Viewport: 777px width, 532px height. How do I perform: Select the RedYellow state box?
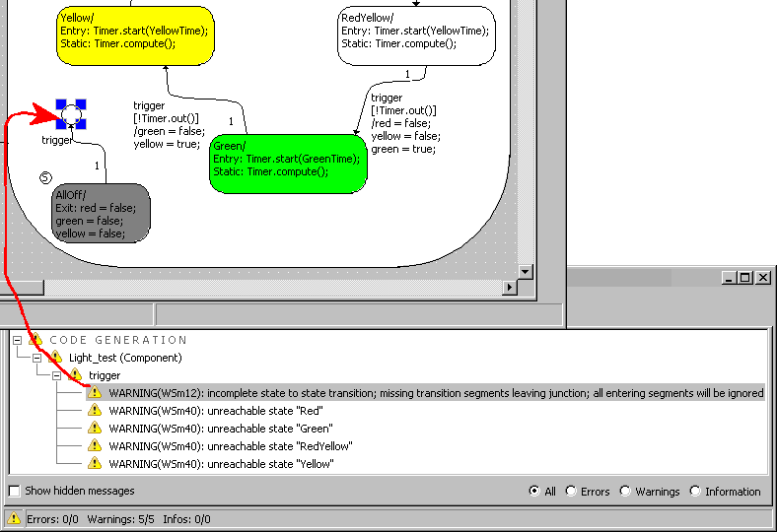pyautogui.click(x=416, y=35)
